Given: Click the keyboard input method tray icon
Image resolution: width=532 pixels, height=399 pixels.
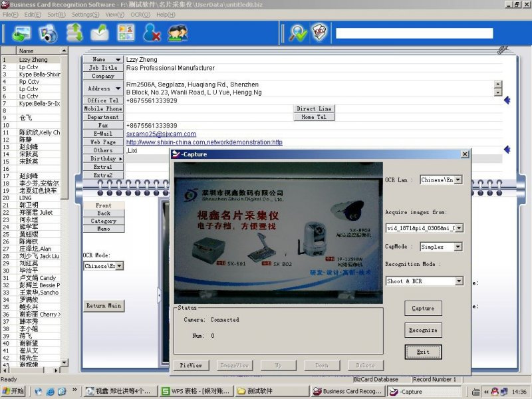Looking at the screenshot, I should 476,392.
